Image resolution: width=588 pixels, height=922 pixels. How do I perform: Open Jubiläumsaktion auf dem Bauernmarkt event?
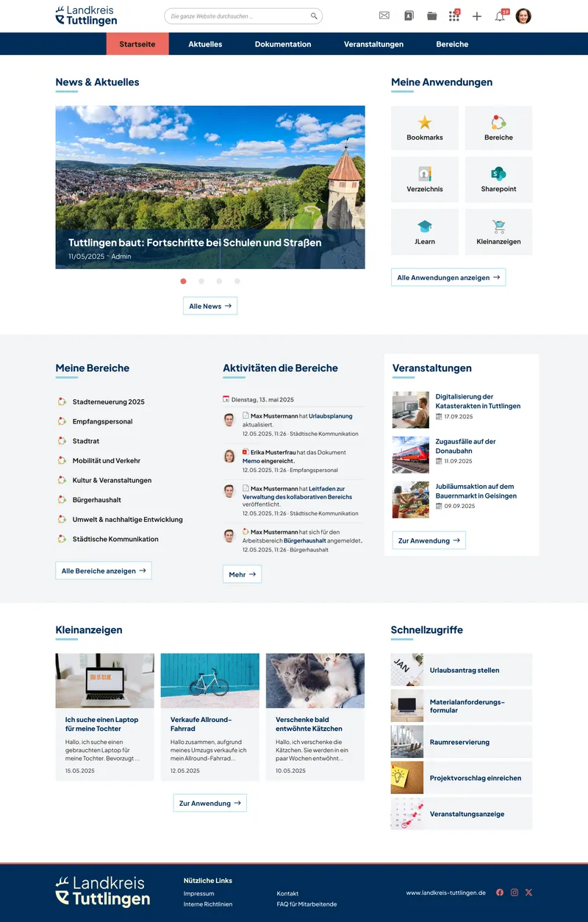(x=476, y=491)
